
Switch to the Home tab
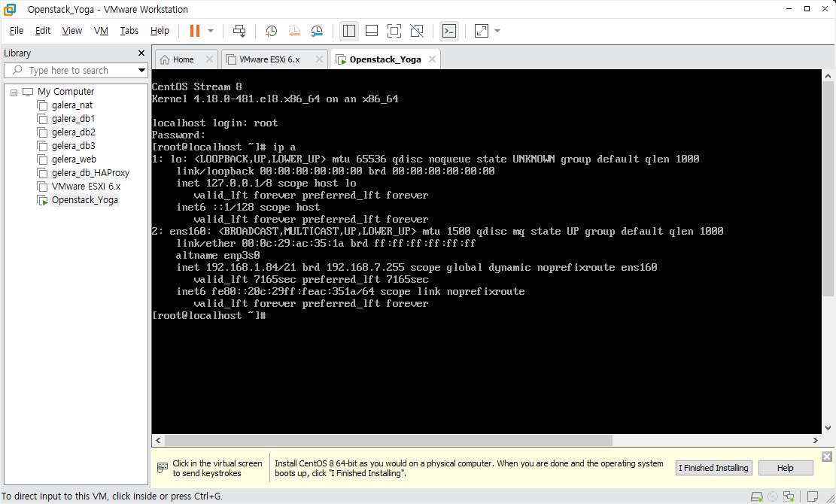click(183, 59)
